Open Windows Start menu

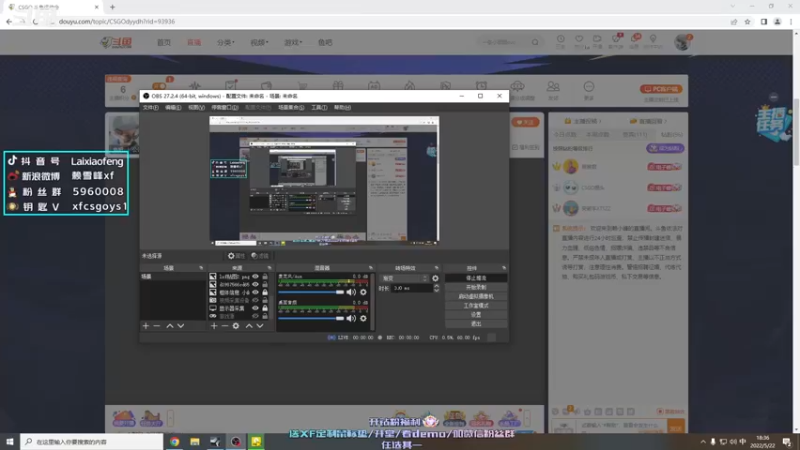pyautogui.click(x=10, y=442)
